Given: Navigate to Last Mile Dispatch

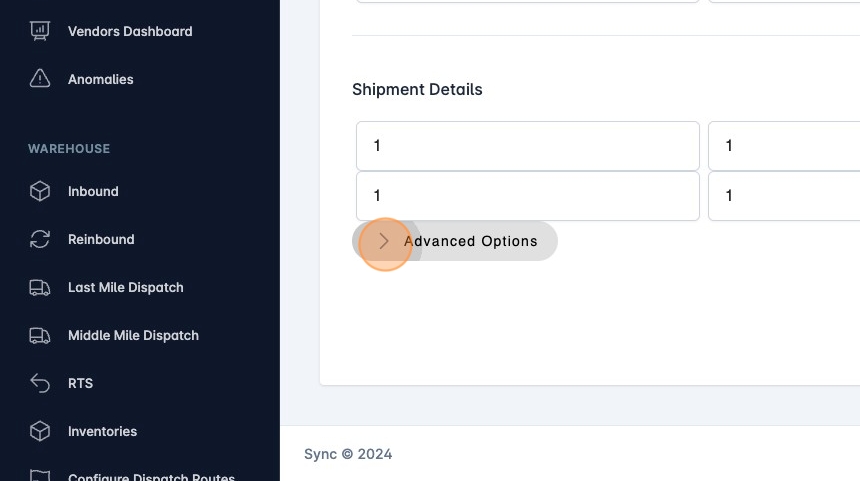Looking at the screenshot, I should (x=125, y=287).
